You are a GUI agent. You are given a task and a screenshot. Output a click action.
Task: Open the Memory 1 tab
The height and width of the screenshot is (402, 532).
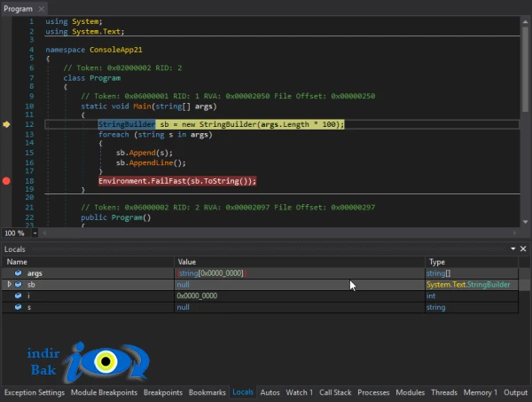(480, 392)
